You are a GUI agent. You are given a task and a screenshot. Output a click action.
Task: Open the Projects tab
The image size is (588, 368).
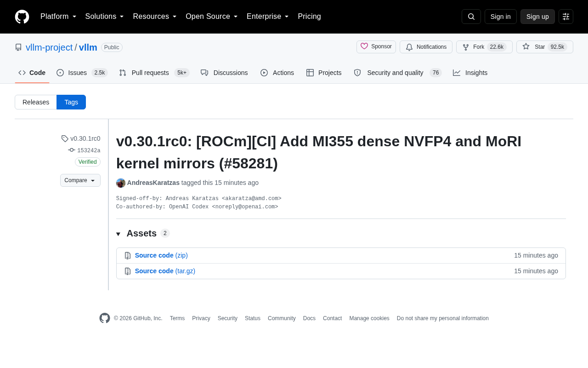pos(324,73)
